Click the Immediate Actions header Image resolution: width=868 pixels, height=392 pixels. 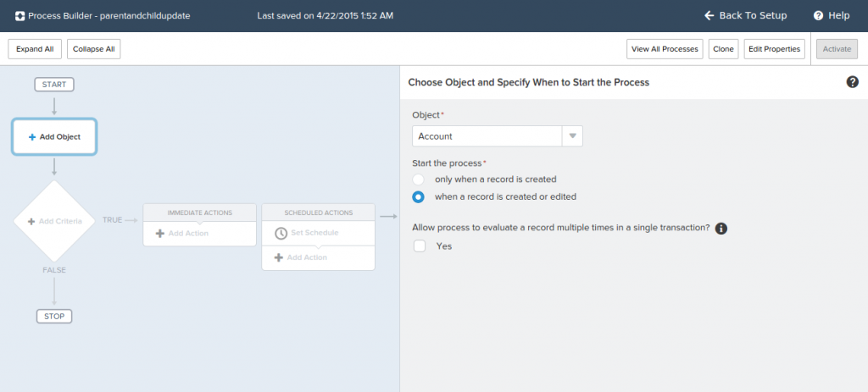point(200,213)
